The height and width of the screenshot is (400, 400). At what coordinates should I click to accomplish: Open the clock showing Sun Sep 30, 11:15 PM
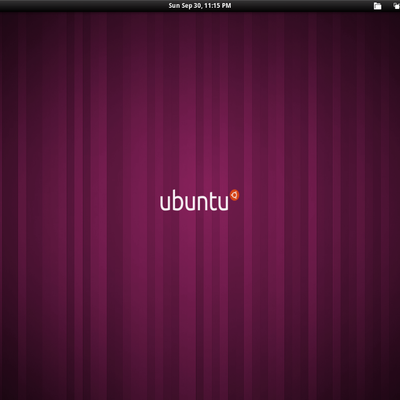point(200,6)
